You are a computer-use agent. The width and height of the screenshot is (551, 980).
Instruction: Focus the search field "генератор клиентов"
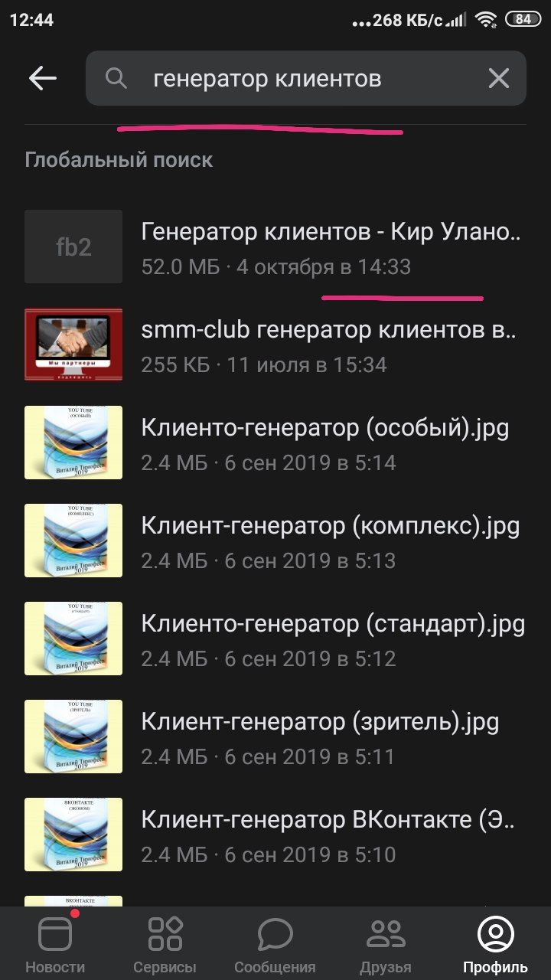click(x=306, y=78)
